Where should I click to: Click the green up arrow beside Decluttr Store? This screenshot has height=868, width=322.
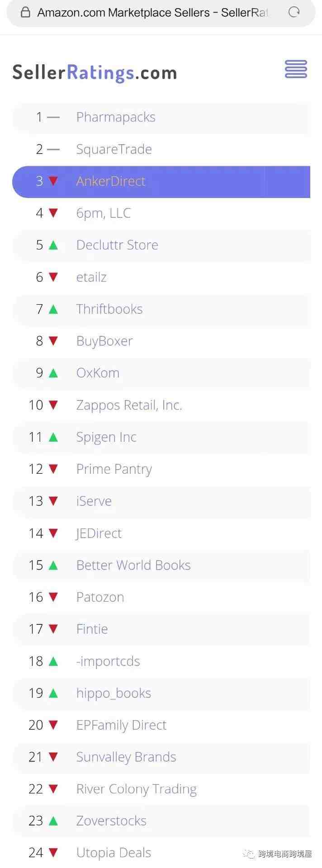[x=53, y=245]
